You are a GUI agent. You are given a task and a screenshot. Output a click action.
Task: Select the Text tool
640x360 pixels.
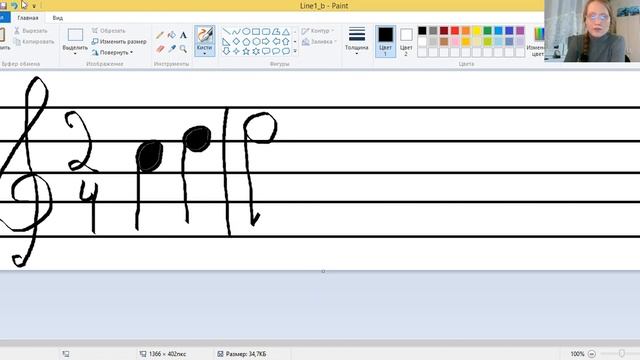tap(183, 36)
